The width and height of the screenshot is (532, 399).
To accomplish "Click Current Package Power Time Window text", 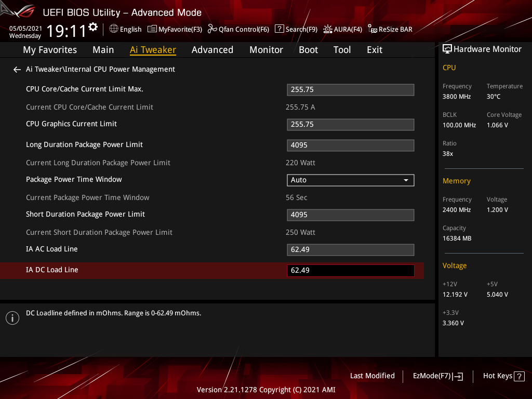I will (x=87, y=197).
